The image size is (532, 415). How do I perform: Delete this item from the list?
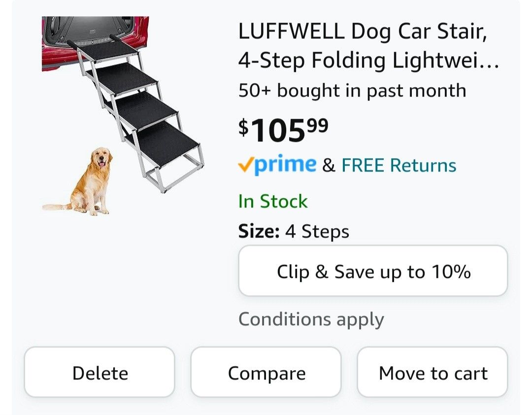100,373
